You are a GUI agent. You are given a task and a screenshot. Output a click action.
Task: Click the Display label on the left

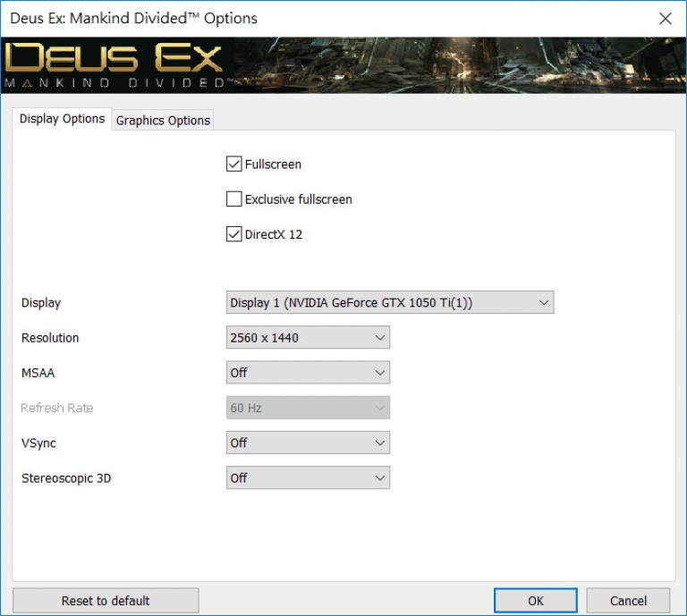pos(41,303)
